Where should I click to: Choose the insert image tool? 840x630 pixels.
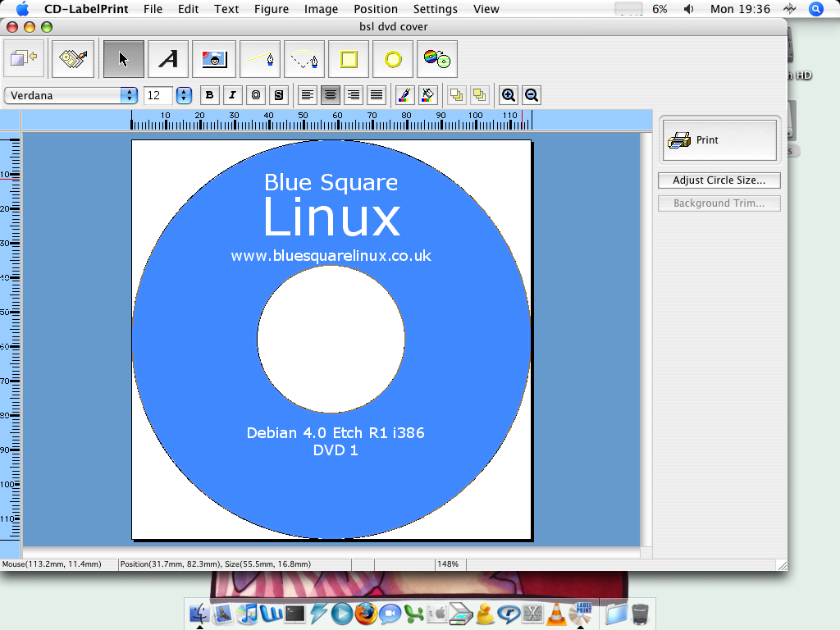pos(214,59)
